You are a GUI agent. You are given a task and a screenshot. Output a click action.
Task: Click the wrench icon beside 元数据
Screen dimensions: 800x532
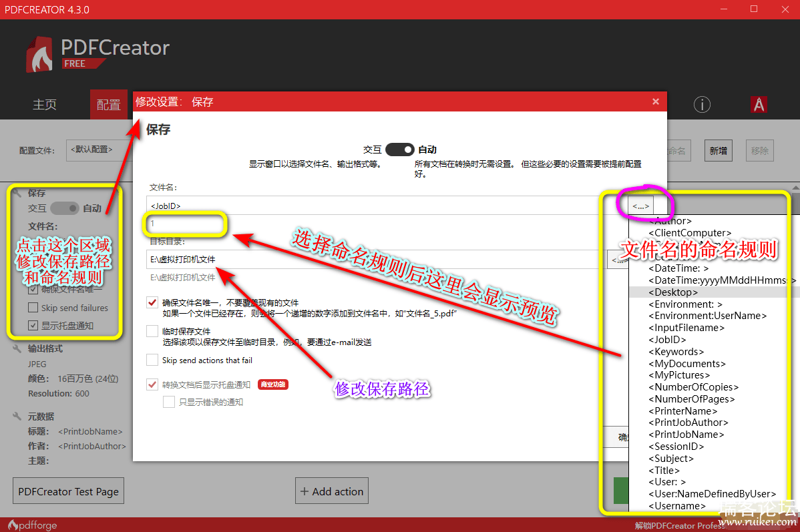[17, 417]
